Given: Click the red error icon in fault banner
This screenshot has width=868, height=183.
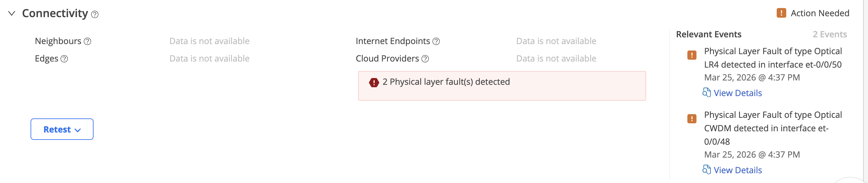Looking at the screenshot, I should pyautogui.click(x=374, y=82).
